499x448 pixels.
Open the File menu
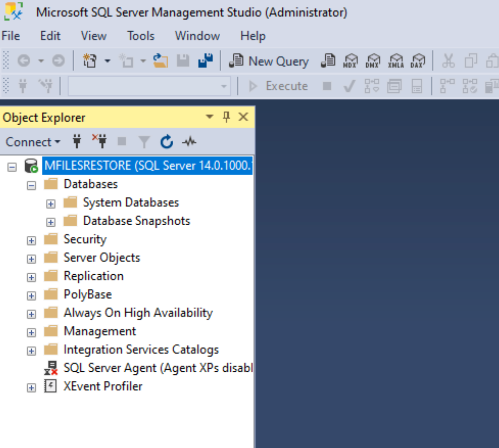click(11, 36)
